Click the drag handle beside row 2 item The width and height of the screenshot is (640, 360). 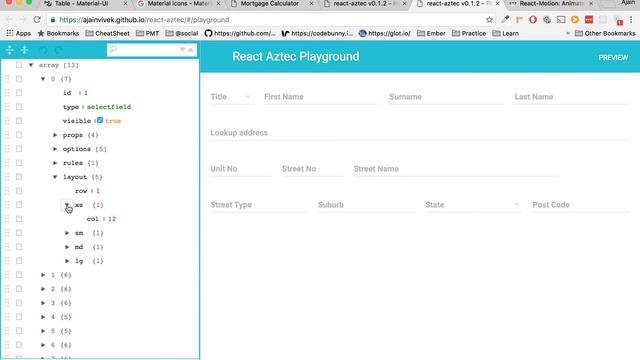tap(7, 289)
